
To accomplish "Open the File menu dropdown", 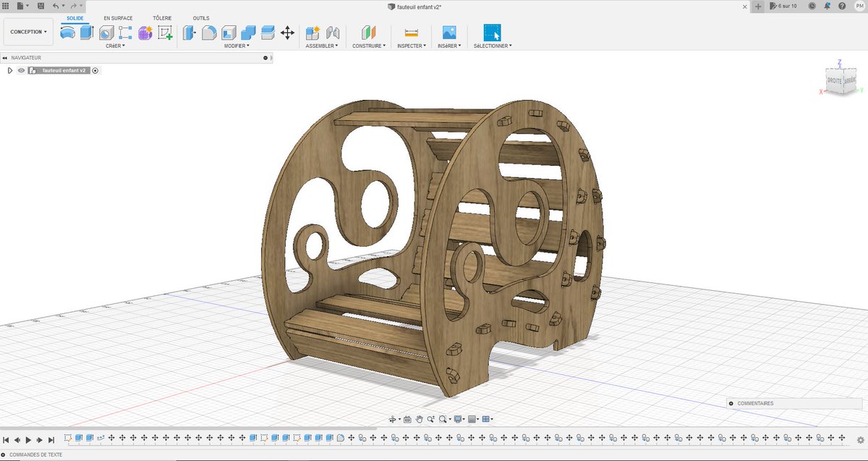I will (x=23, y=6).
